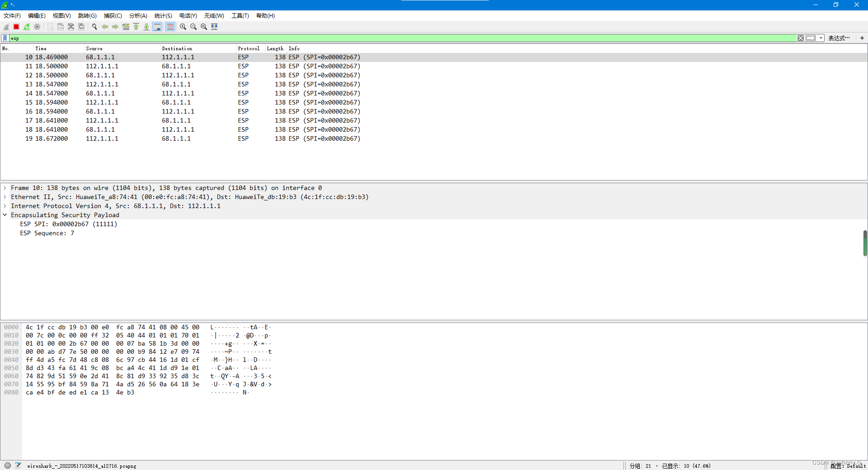This screenshot has width=868, height=470.
Task: Click the start capture shark fin icon
Action: click(x=6, y=27)
